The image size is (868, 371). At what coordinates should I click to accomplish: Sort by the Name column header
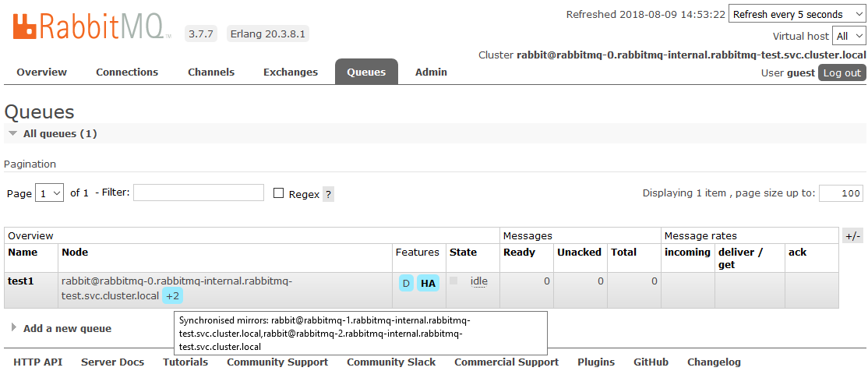[23, 252]
